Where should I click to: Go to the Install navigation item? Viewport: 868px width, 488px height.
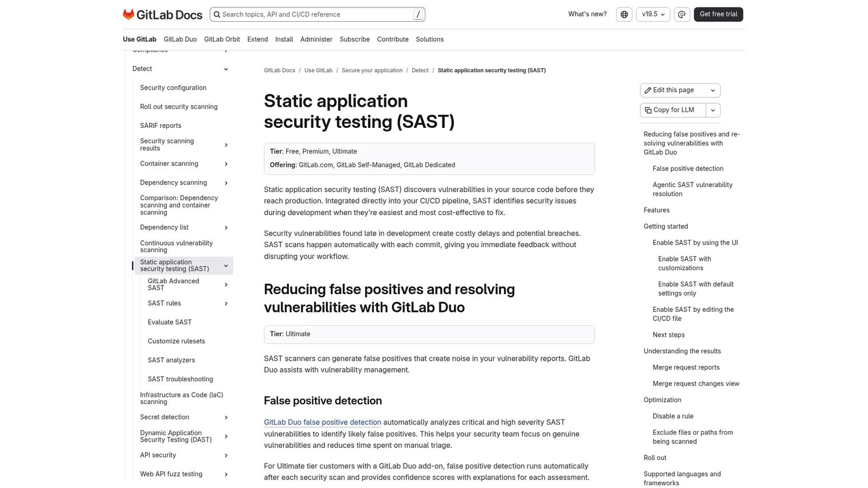[284, 40]
